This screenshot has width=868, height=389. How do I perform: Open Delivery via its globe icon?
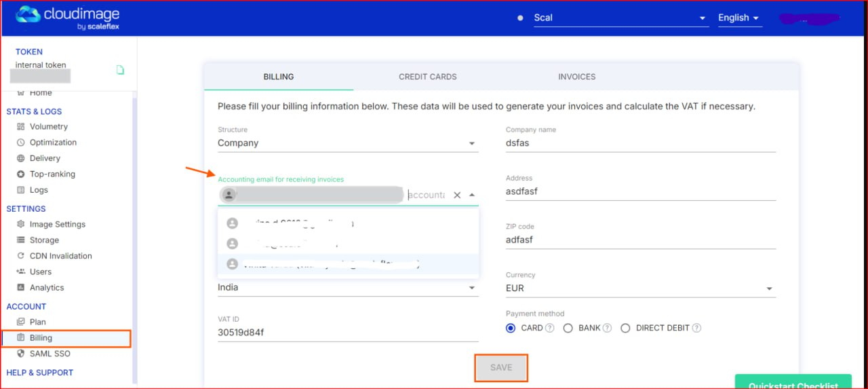20,158
